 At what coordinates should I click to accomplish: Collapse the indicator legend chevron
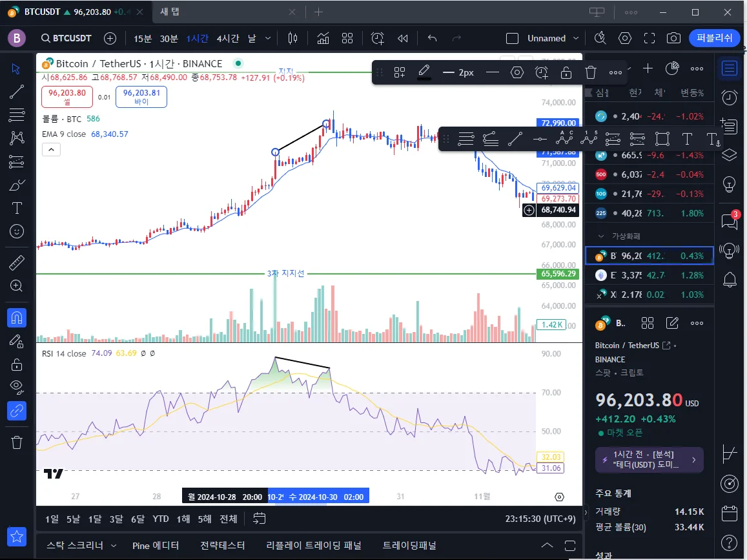(x=51, y=150)
